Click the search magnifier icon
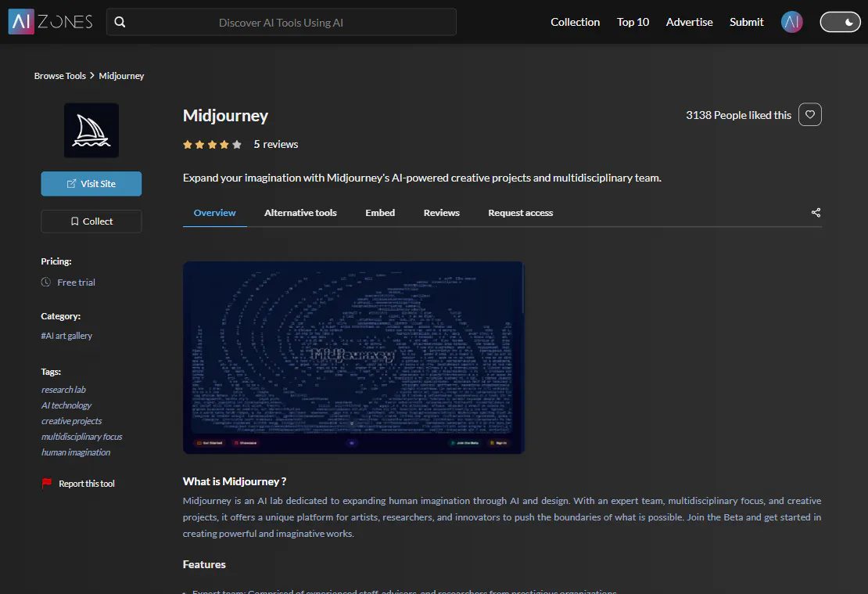 [x=120, y=22]
